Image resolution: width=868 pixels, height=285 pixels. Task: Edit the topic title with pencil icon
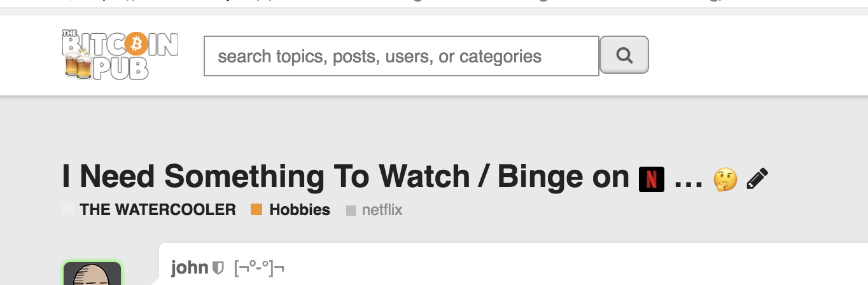[x=757, y=179]
